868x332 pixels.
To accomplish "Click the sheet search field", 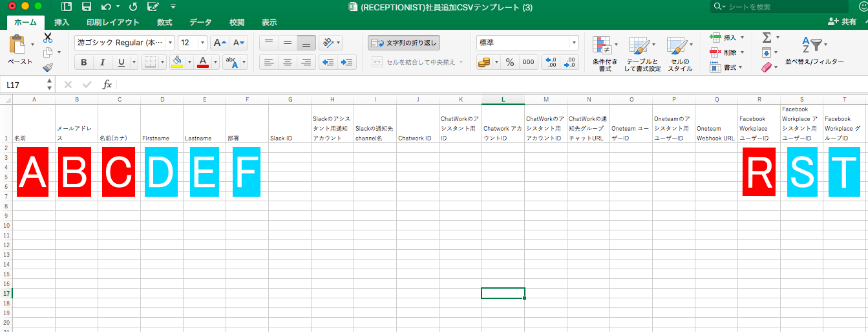I will coord(782,7).
